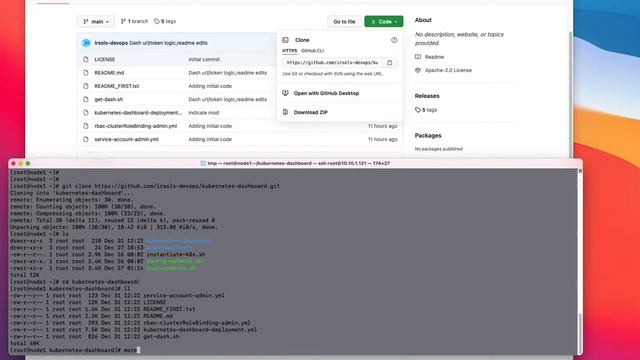Select the HTTPS clone tab
The width and height of the screenshot is (640, 360).
point(289,51)
